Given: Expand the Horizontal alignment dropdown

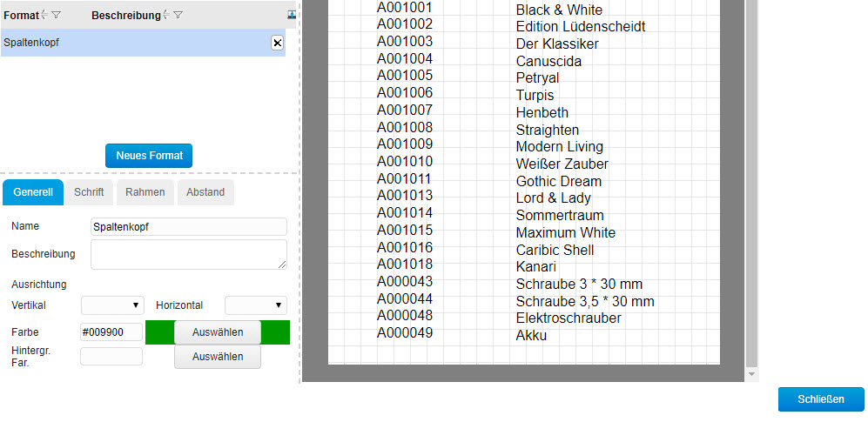Looking at the screenshot, I should [256, 305].
